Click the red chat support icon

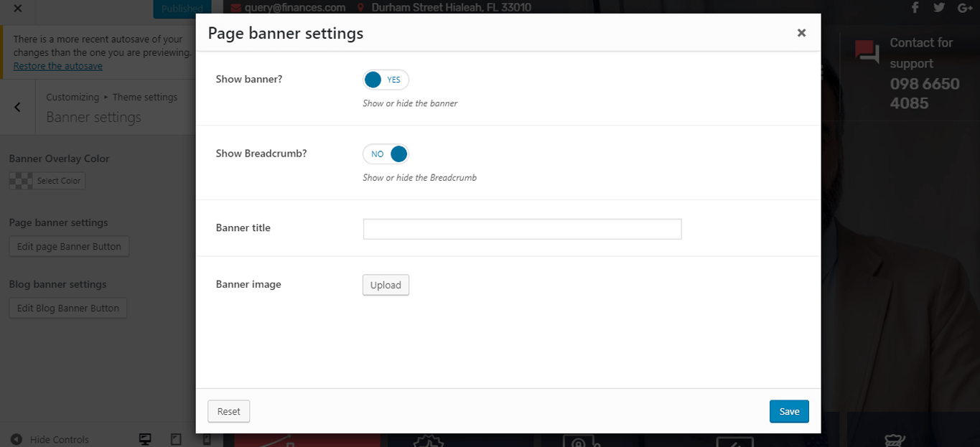click(867, 52)
